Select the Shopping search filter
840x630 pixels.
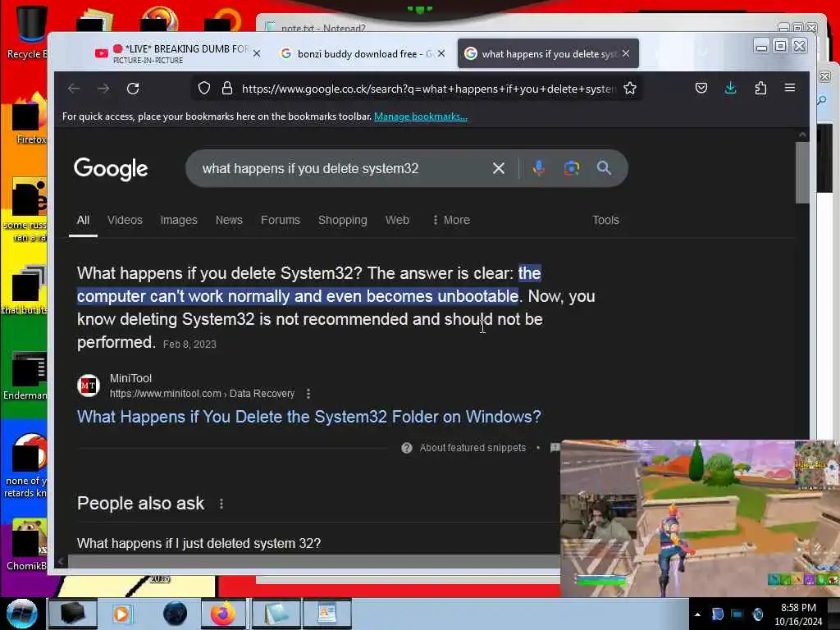click(343, 220)
